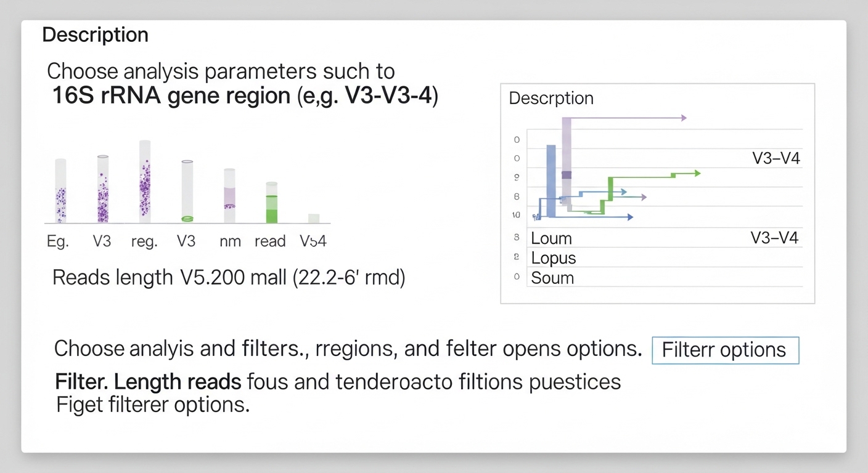The height and width of the screenshot is (473, 868).
Task: Click the green stepped arrow head in chart
Action: (697, 173)
